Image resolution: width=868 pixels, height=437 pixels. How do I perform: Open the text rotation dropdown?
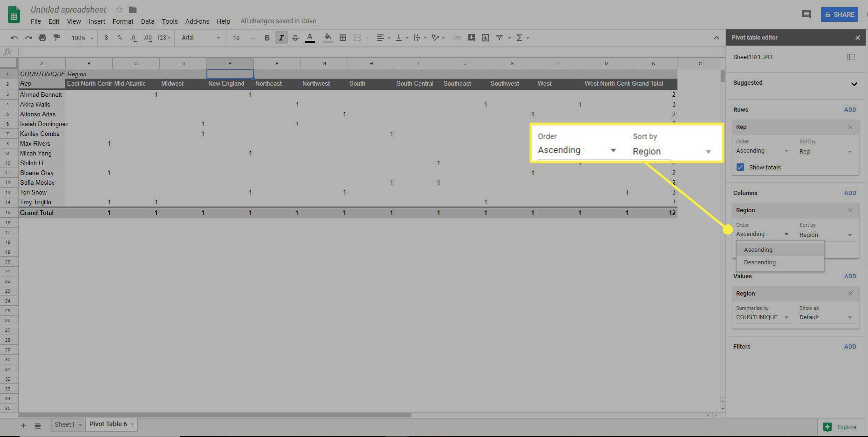point(438,38)
